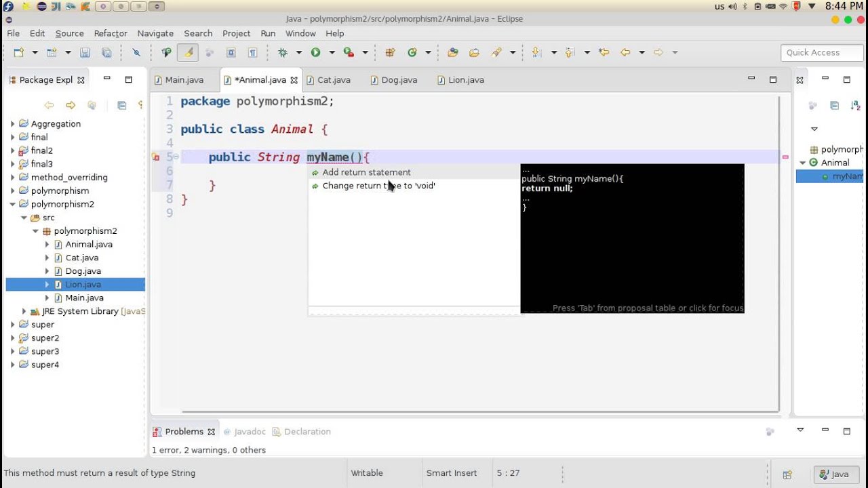Select Animal.java in Package Explorer
868x488 pixels.
89,244
